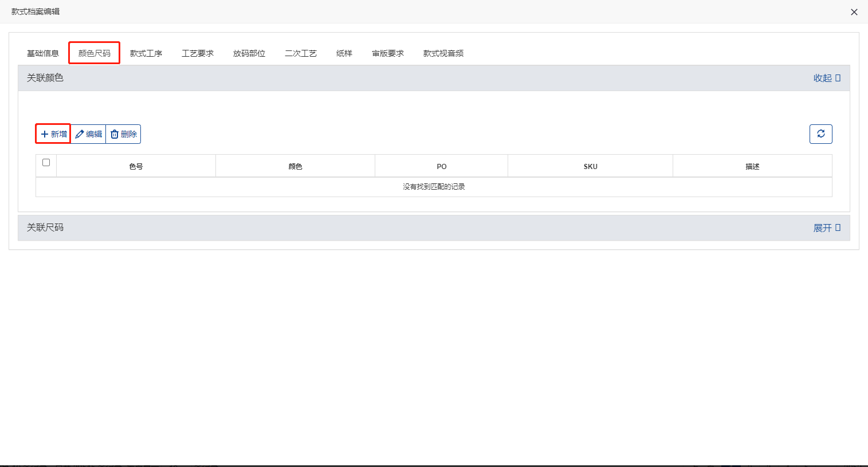The width and height of the screenshot is (868, 467).
Task: Toggle the select-all checkbox in the table header
Action: (x=46, y=163)
